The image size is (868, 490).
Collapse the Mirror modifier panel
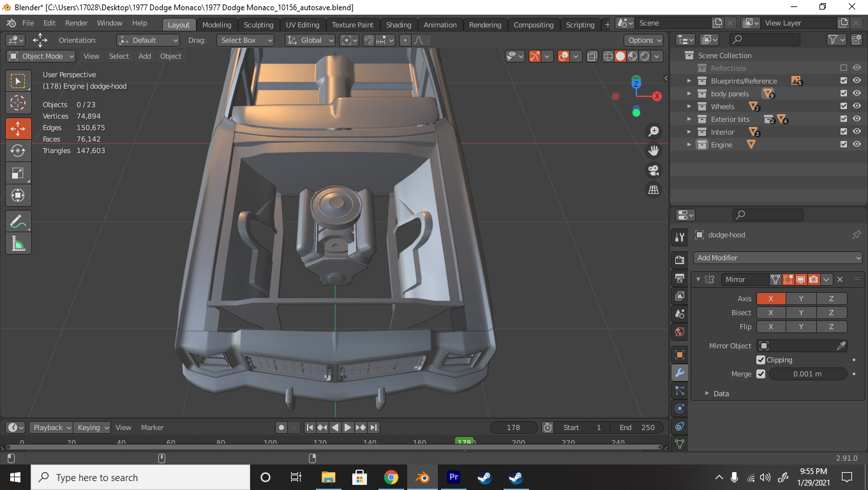(x=698, y=279)
